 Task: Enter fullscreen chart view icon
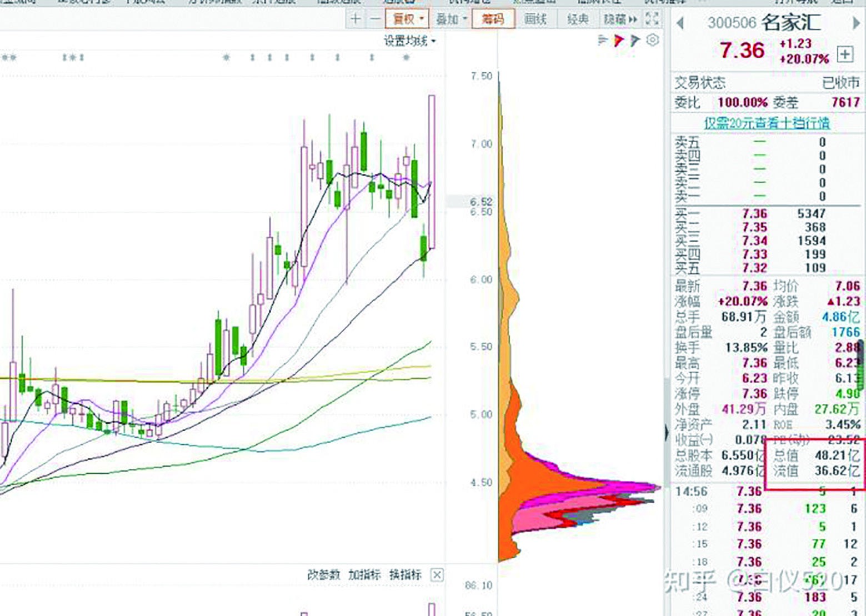tap(652, 19)
